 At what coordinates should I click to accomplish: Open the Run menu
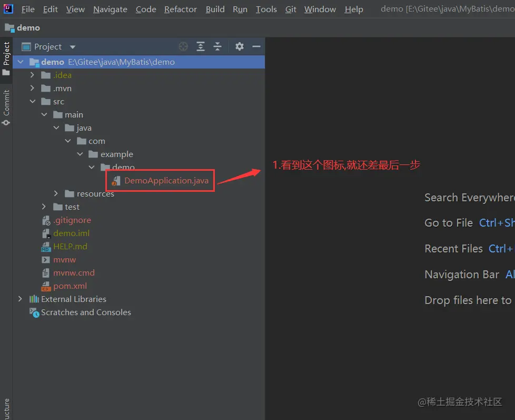point(240,9)
